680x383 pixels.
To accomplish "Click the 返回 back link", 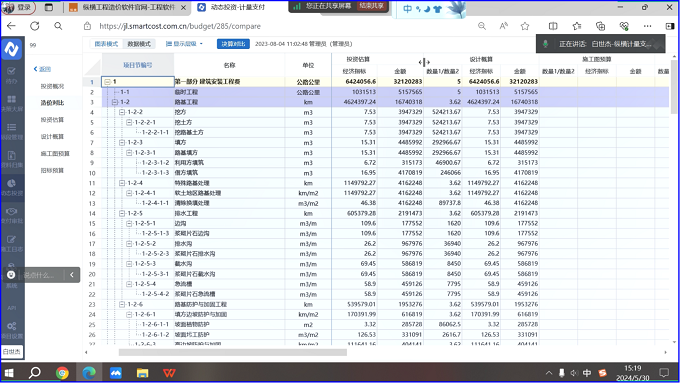I will [42, 69].
